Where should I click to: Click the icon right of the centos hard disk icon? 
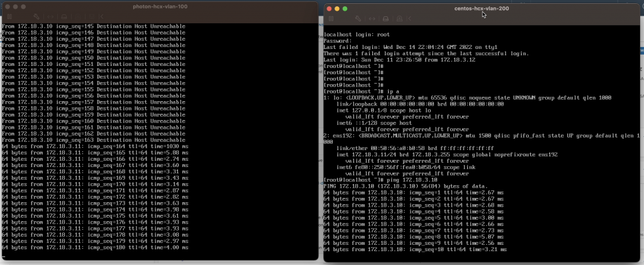(399, 19)
